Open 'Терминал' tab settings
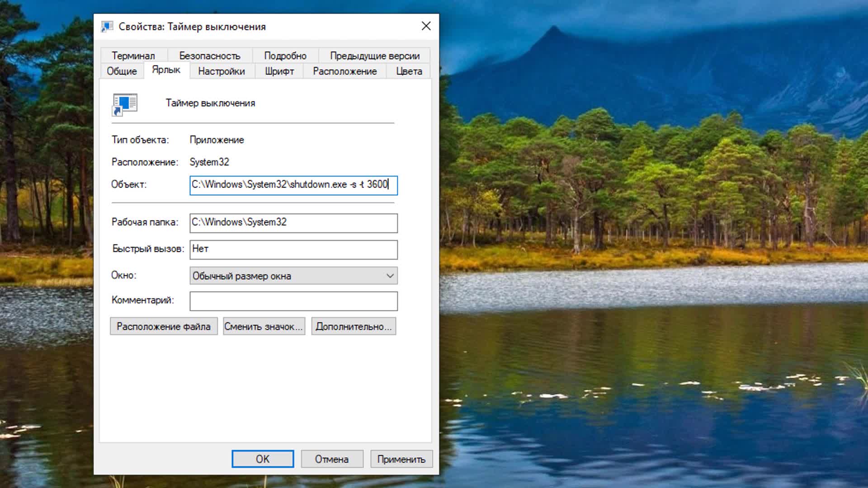 (133, 56)
